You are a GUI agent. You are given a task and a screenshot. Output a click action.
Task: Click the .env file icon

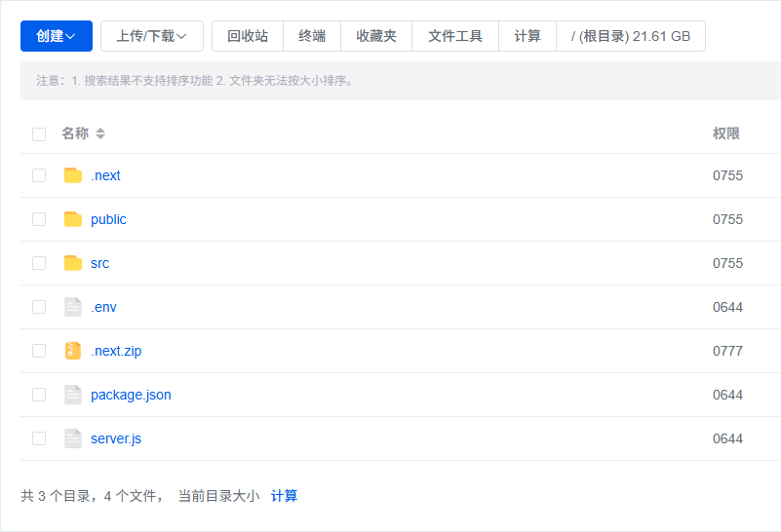point(73,307)
